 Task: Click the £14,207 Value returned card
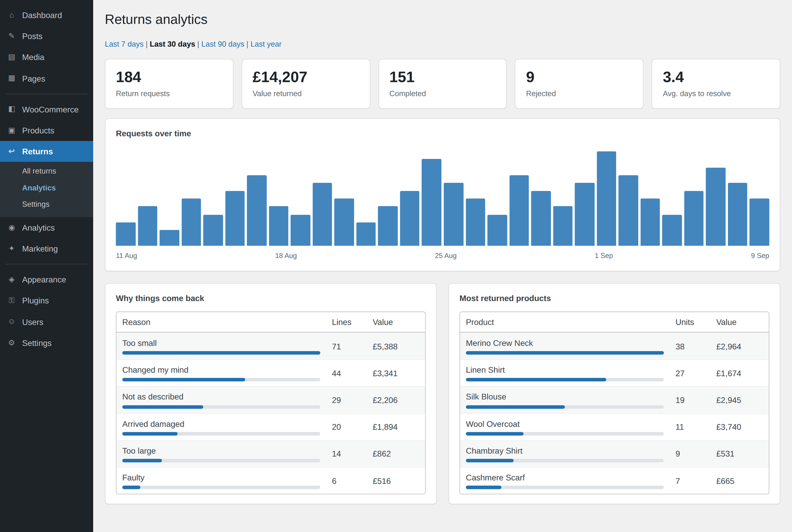tap(306, 84)
